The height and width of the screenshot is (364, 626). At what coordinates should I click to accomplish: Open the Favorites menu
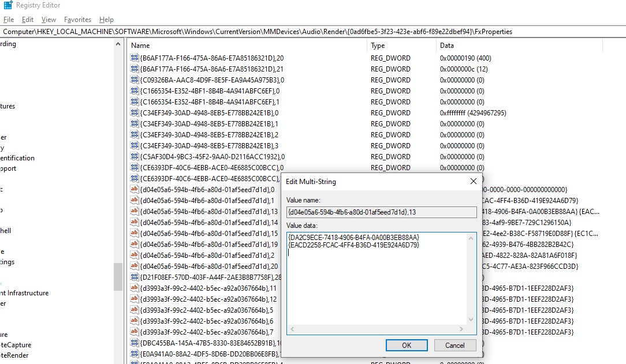pos(77,20)
